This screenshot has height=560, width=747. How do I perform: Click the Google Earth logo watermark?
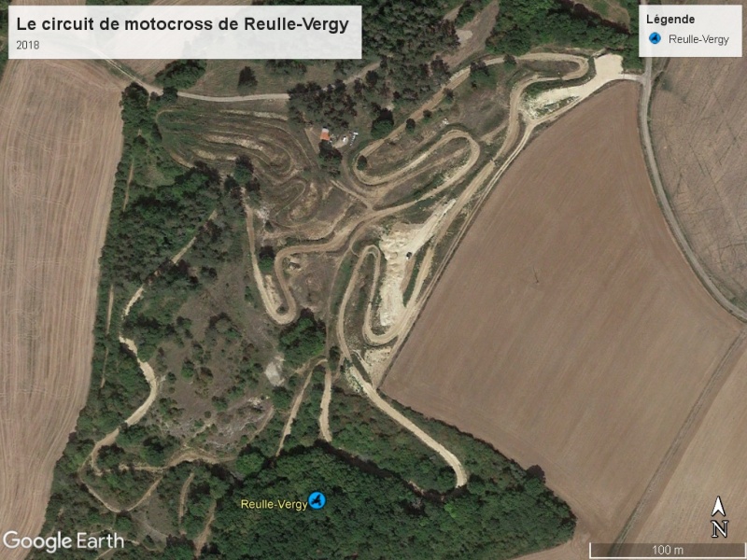coord(63,541)
